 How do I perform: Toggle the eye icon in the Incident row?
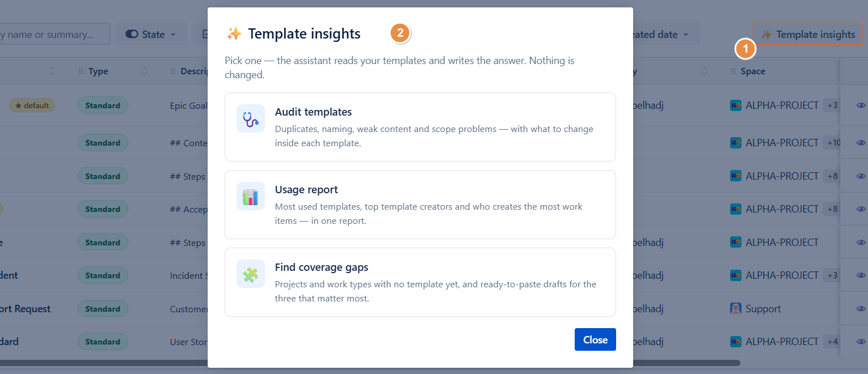pos(861,275)
